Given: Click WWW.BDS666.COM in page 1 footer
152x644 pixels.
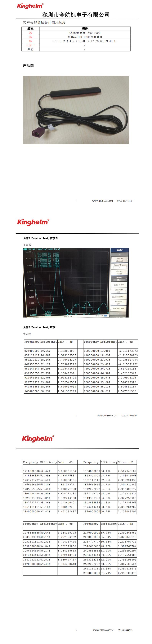Looking at the screenshot, I should coord(102,201).
